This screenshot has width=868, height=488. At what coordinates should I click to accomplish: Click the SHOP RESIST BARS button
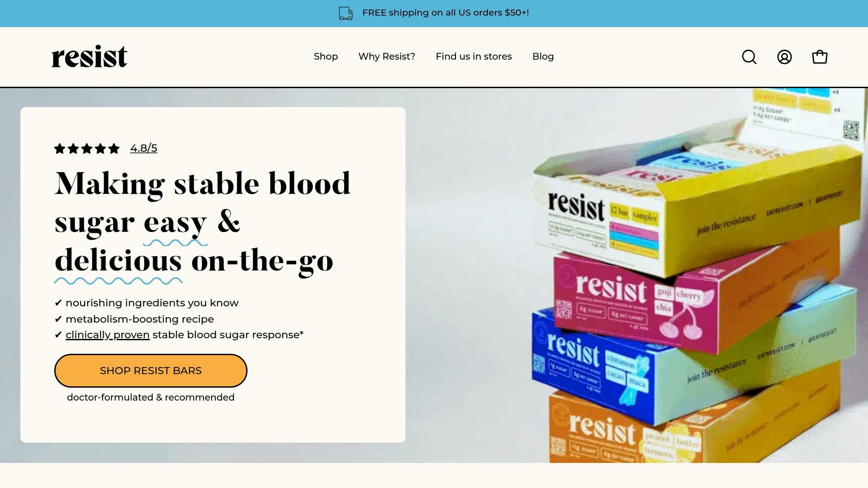coord(150,371)
